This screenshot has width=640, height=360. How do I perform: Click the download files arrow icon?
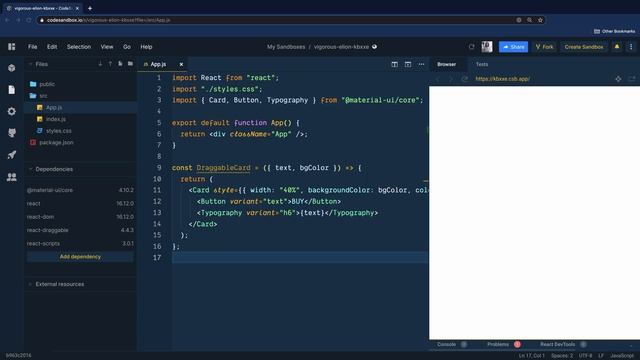click(x=100, y=64)
